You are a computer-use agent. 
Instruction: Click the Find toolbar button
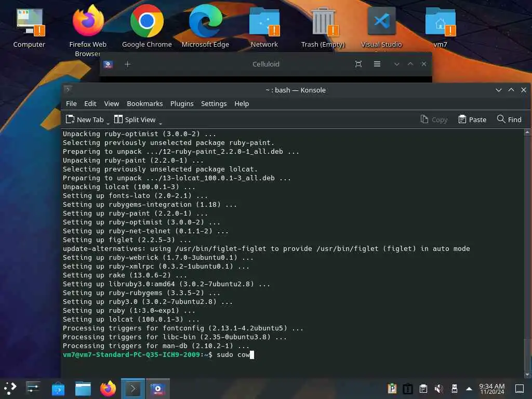point(509,119)
